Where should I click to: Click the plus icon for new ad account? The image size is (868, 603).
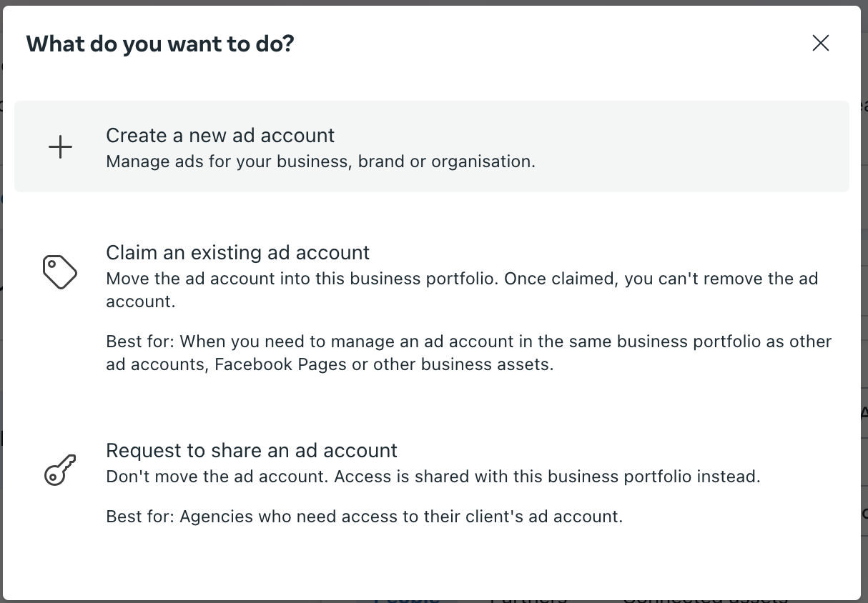click(60, 147)
